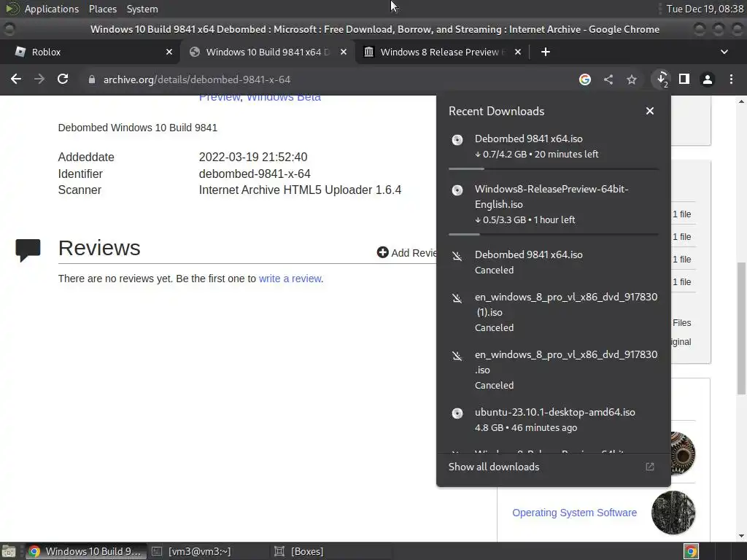Click the page vertical scrollbar thumb
This screenshot has width=747, height=560.
pos(741,328)
